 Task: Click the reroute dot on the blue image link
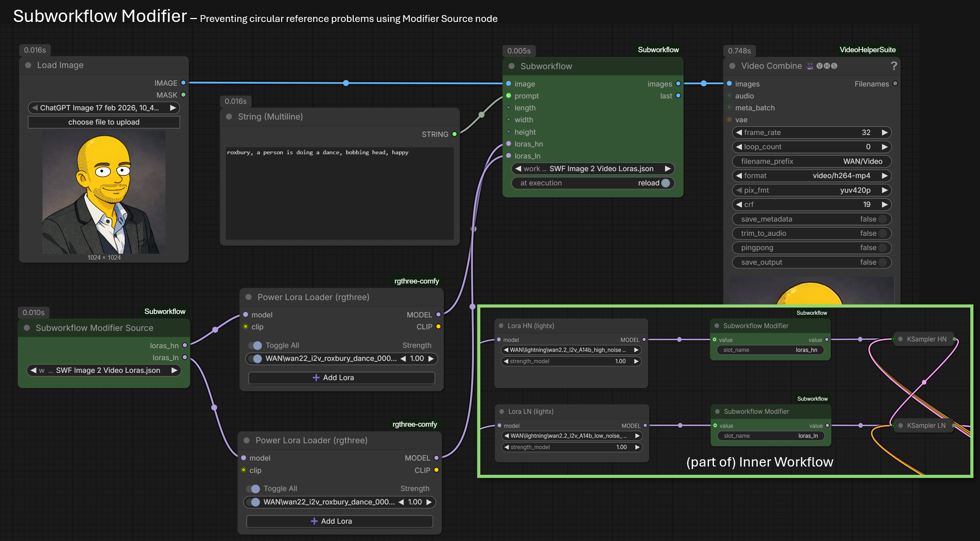point(346,83)
